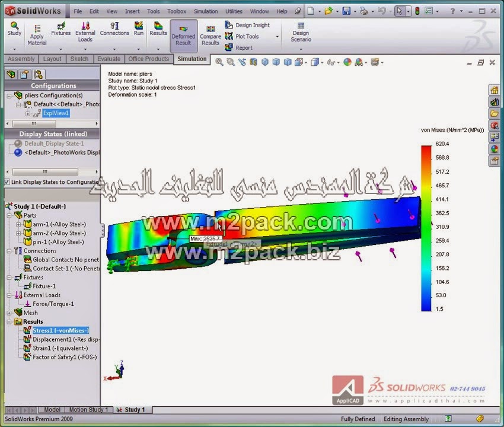Select Factor of Safety1 (-FOS-) result
The image size is (504, 427).
pyautogui.click(x=65, y=357)
